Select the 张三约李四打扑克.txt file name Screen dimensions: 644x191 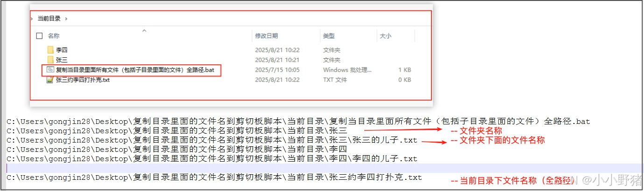point(83,80)
